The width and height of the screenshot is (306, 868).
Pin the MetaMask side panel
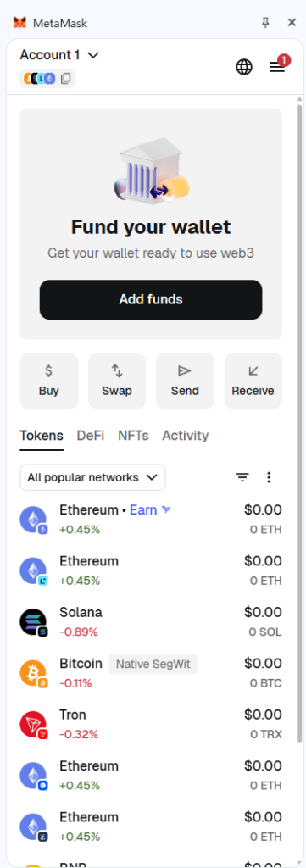(x=265, y=22)
